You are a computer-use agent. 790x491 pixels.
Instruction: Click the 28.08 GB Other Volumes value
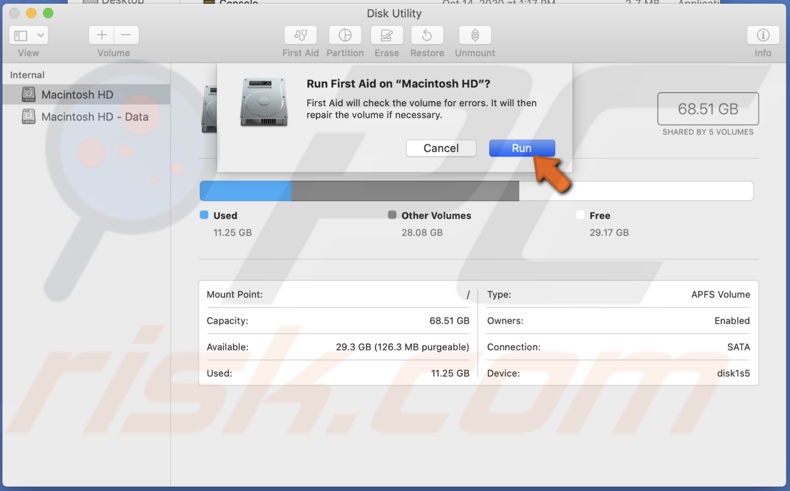[x=422, y=233]
